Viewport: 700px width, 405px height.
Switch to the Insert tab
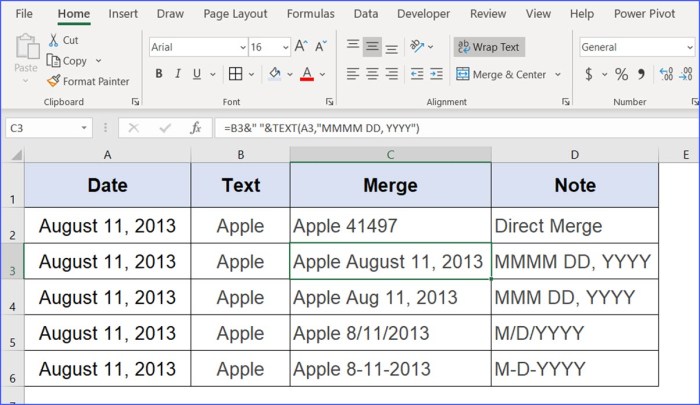click(x=123, y=14)
